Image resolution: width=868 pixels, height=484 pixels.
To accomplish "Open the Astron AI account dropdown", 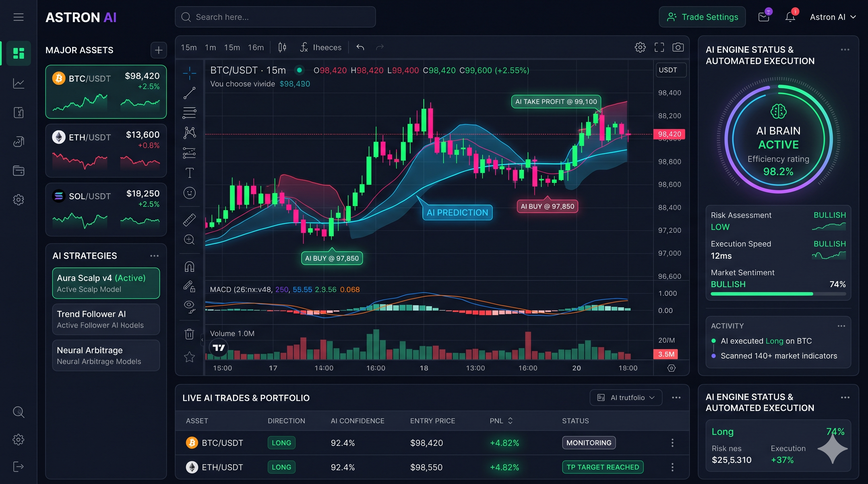I will pos(833,17).
